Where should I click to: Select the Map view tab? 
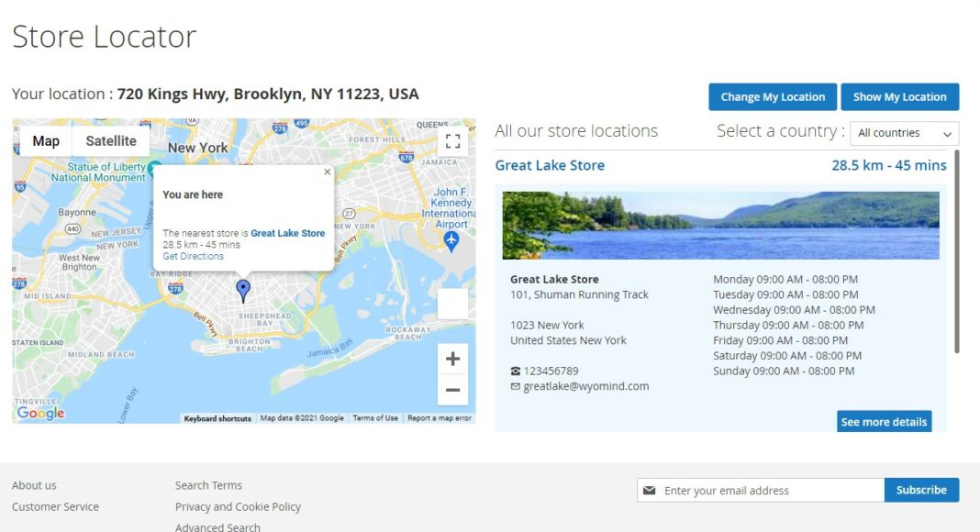46,141
